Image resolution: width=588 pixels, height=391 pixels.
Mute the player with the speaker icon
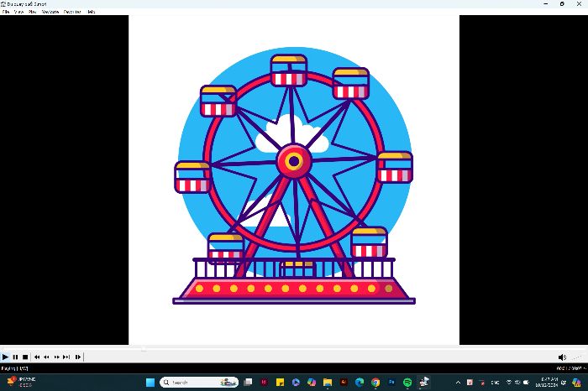(x=562, y=357)
